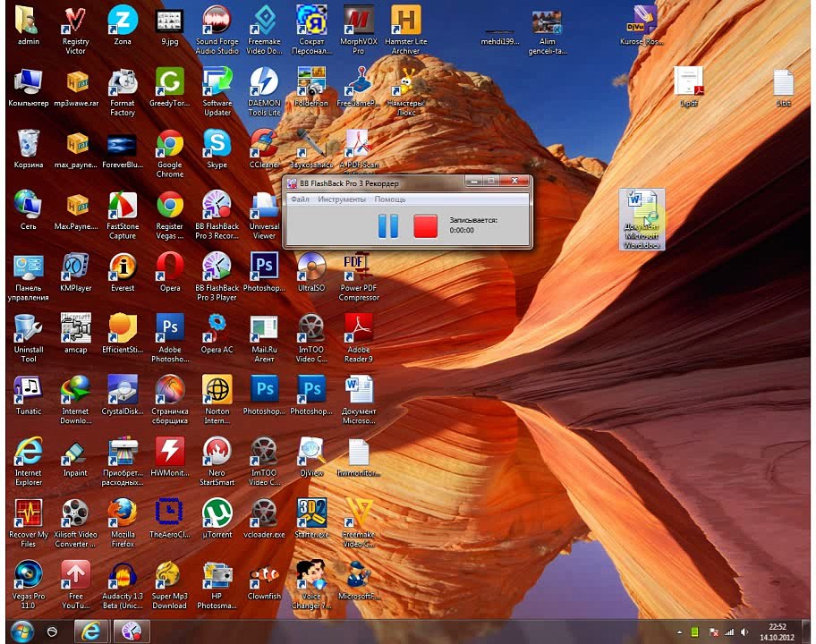Select the Hamster Lite Archiver icon

406,31
